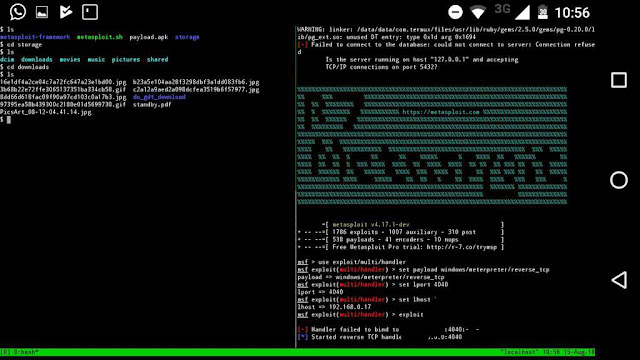The width and height of the screenshot is (640, 360).
Task: Click the '538 payloads - 41 encoders' stats line
Action: coord(400,240)
